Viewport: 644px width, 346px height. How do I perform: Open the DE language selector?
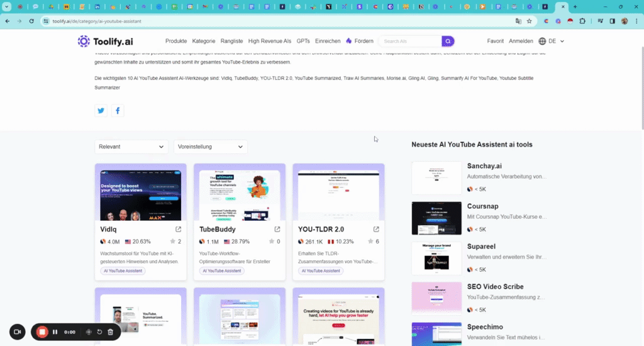[x=552, y=41]
